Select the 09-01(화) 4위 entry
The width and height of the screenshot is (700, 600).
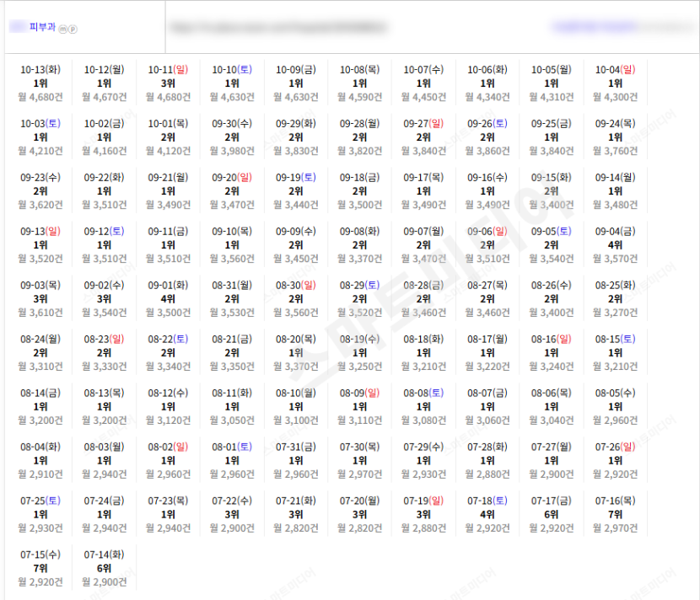(x=168, y=299)
